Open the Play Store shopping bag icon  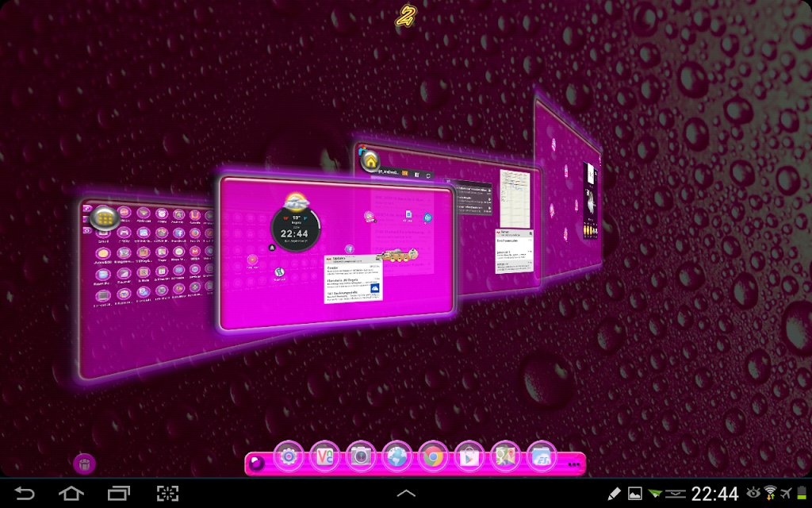coord(469,456)
